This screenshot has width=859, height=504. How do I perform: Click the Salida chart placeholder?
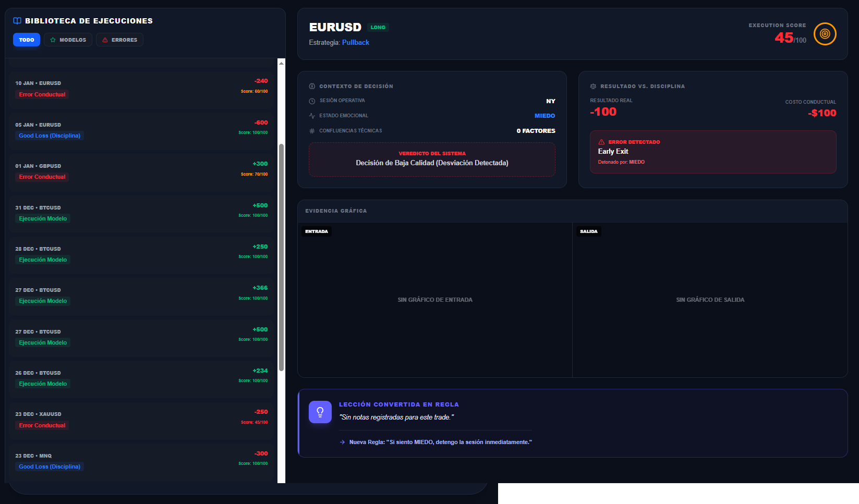point(710,300)
